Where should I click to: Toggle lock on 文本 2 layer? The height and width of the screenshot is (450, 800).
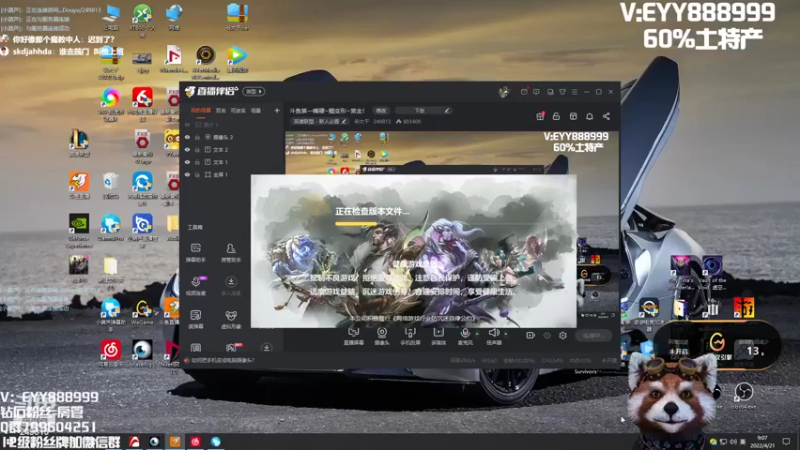pos(197,149)
